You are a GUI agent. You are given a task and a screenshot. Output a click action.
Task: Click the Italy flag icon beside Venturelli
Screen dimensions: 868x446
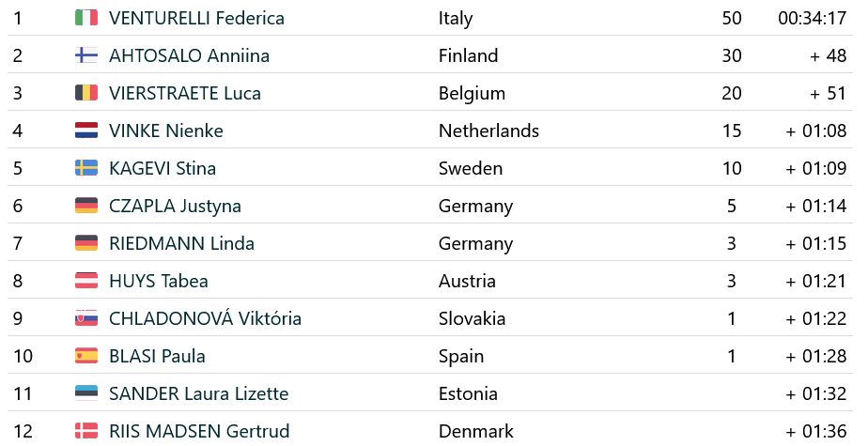coord(85,18)
